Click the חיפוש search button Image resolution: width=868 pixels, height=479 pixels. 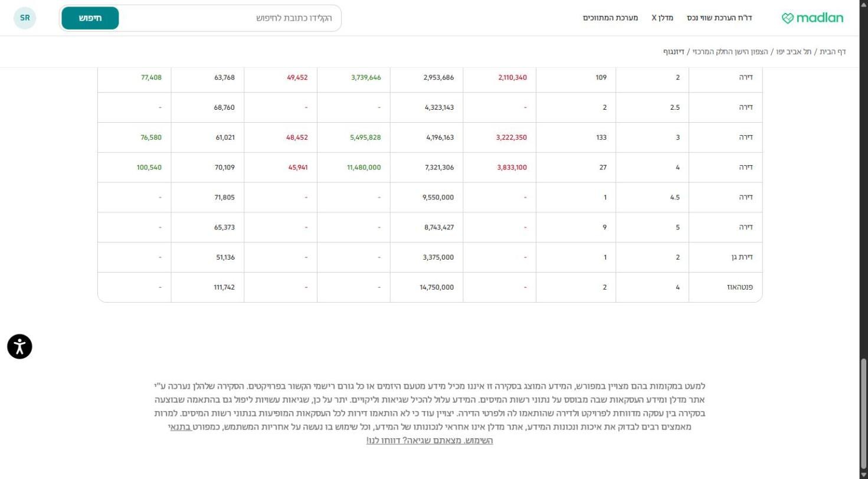tap(90, 18)
